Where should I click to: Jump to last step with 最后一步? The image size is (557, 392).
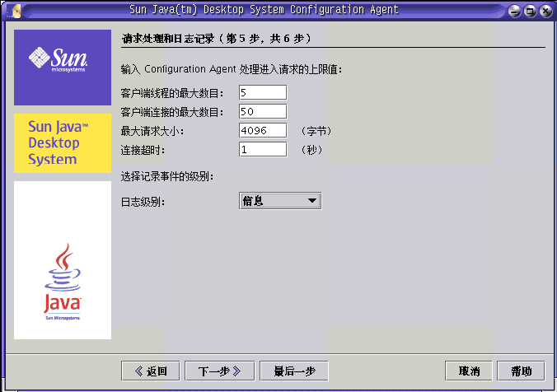tap(294, 371)
